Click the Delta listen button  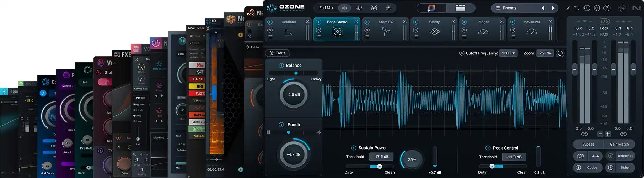click(278, 53)
